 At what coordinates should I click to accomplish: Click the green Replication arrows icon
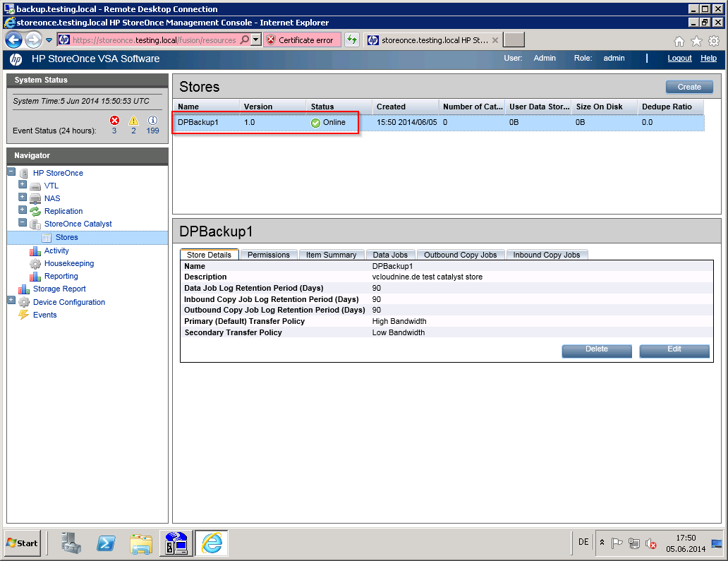pos(35,211)
